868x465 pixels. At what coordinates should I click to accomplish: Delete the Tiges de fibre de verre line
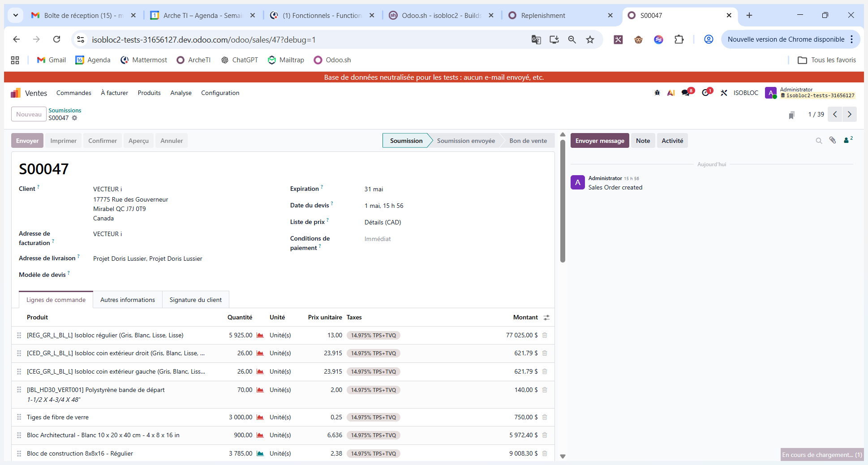(545, 417)
